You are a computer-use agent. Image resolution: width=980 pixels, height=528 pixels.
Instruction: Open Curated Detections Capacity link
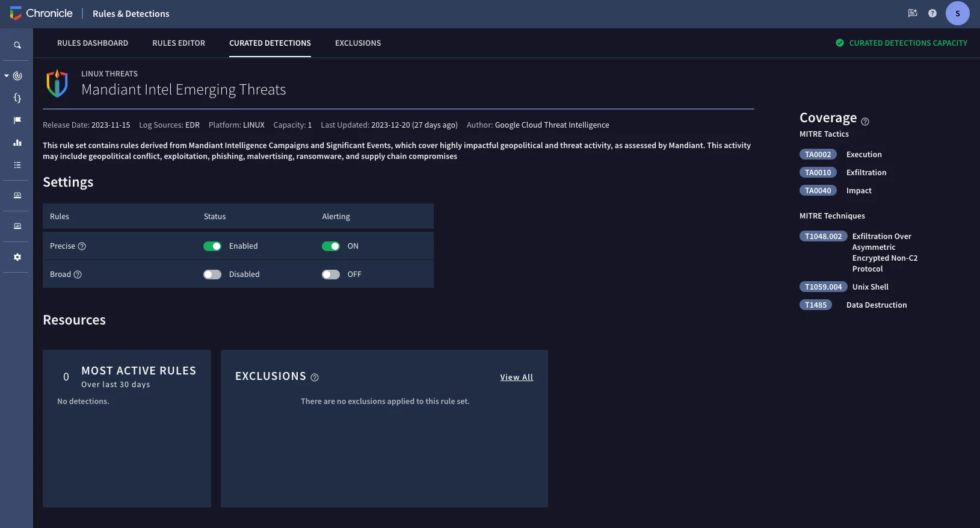tap(908, 43)
